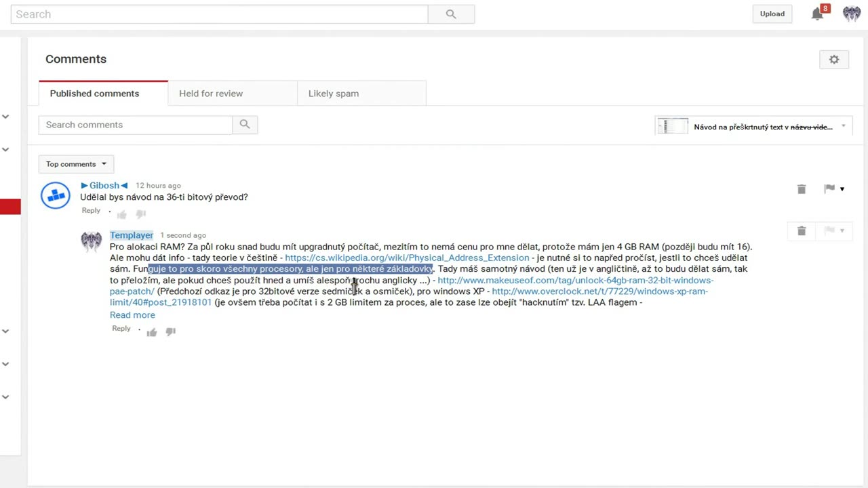Expand the last sidebar chevron at bottom
This screenshot has width=868, height=488.
(x=5, y=396)
